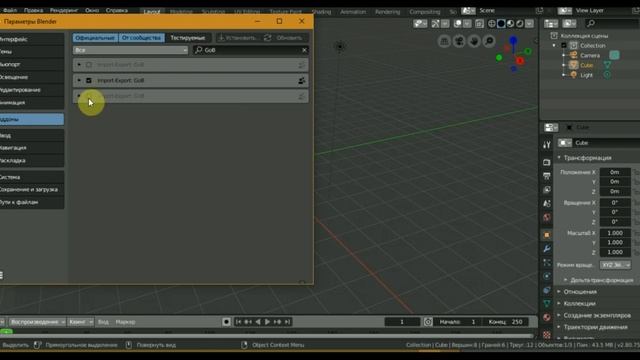Image resolution: width=640 pixels, height=360 pixels.
Task: Expand the enabled GoB addon entry
Action: click(79, 80)
